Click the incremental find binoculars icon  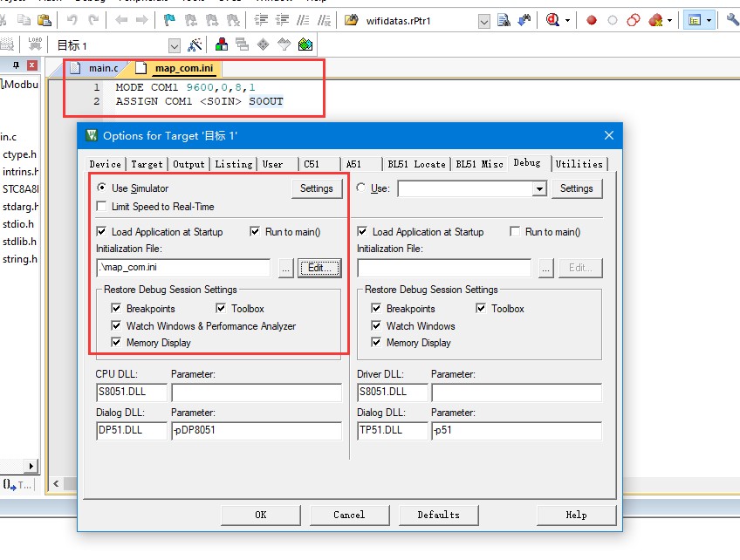[524, 20]
